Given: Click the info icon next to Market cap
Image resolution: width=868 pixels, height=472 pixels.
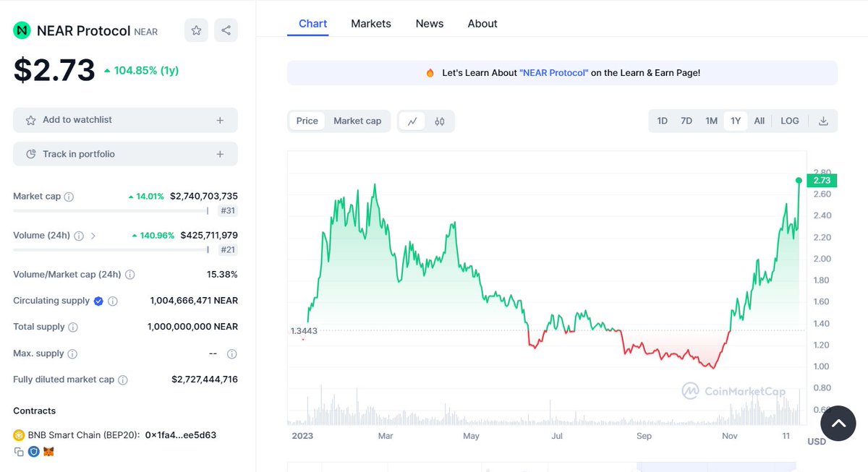Looking at the screenshot, I should (69, 197).
